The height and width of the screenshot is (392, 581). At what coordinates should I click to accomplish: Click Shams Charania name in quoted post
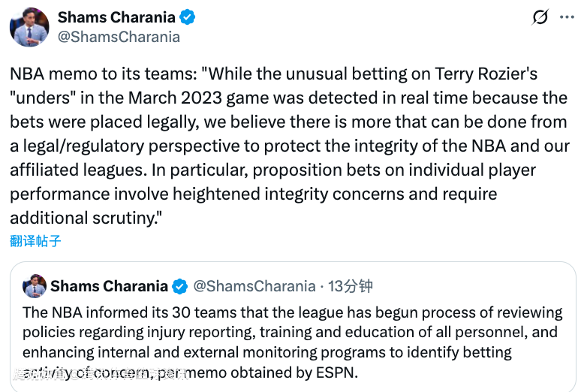coord(109,286)
